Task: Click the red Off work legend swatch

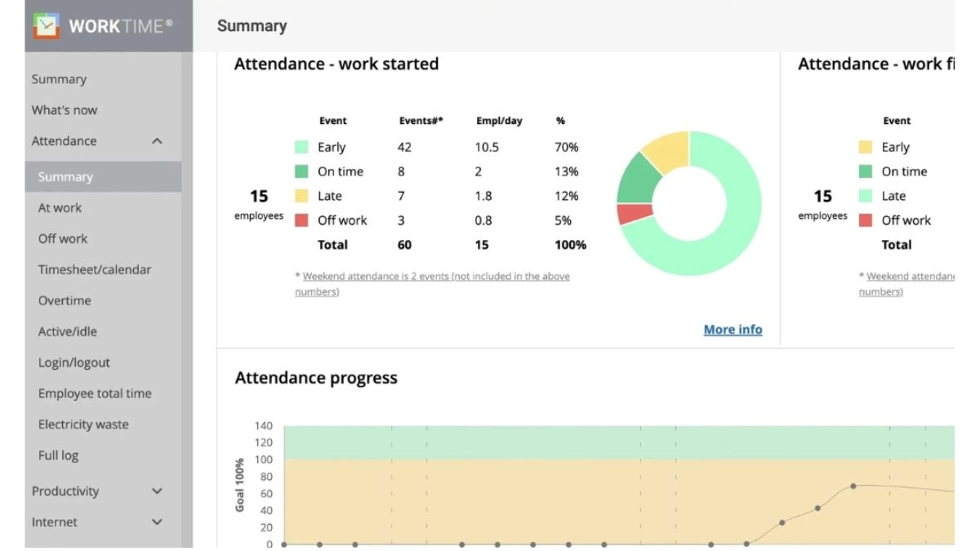Action: (302, 220)
